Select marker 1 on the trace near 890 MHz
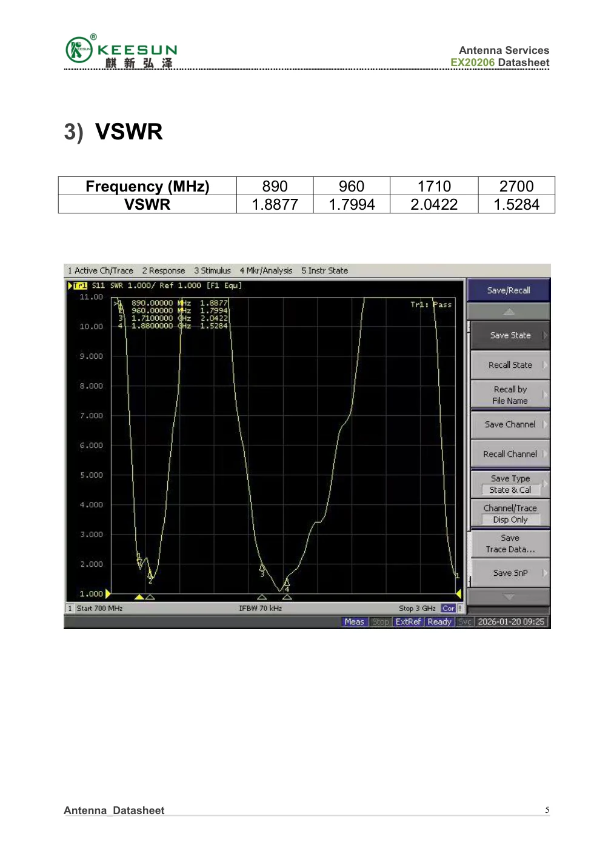614x868 pixels. tap(139, 559)
